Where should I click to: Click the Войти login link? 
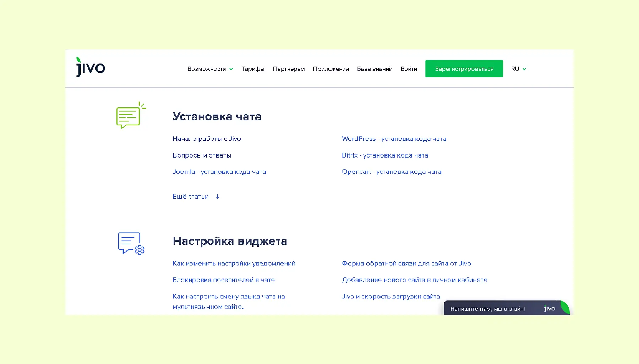point(409,69)
